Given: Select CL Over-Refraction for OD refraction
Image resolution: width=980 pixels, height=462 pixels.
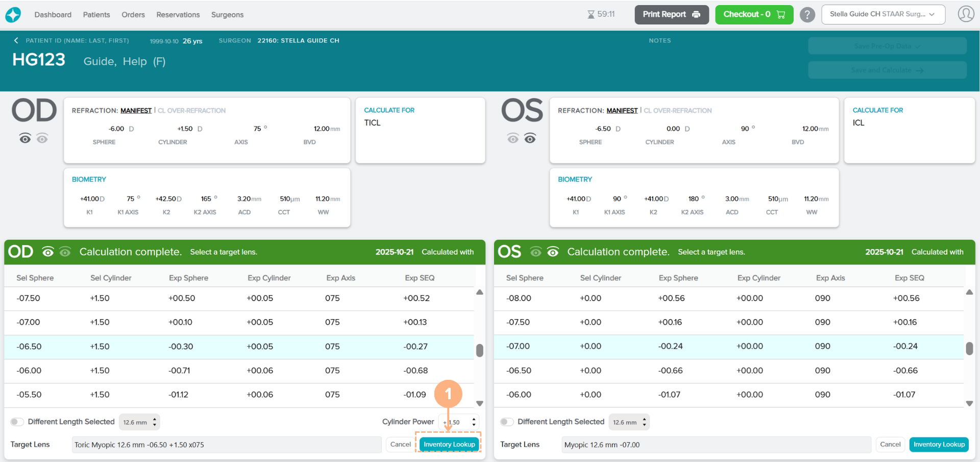Looking at the screenshot, I should [191, 111].
